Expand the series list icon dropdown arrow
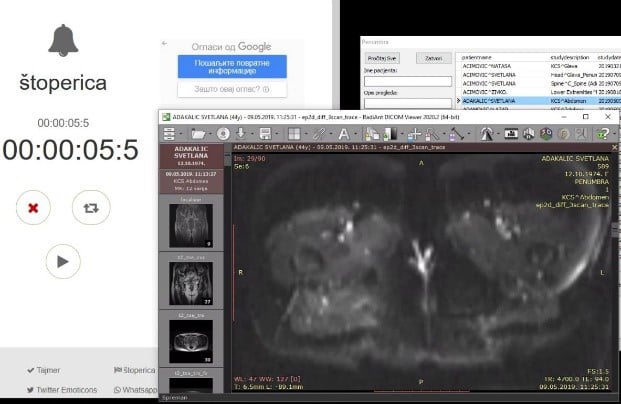 tap(180, 134)
